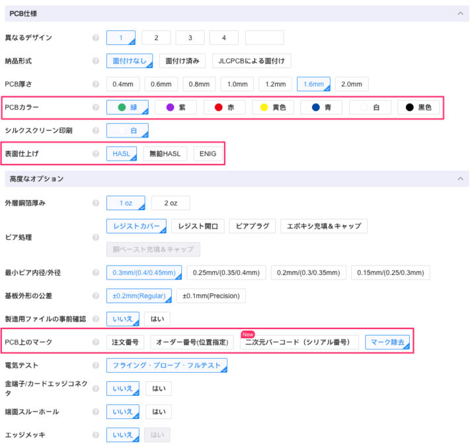This screenshot has height=448, width=476.
Task: Click help icon next to PCB上のマーク
Action: coord(96,342)
